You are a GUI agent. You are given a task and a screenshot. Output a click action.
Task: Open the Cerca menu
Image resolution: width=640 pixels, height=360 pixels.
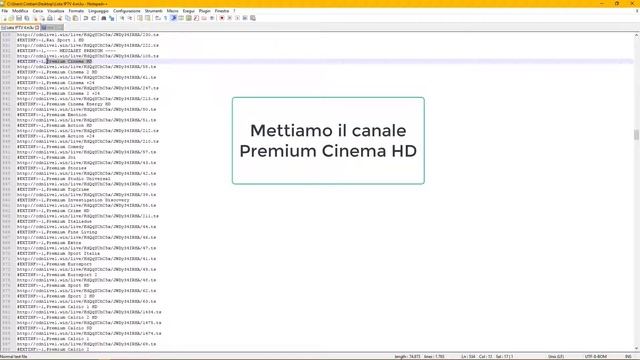pos(38,11)
